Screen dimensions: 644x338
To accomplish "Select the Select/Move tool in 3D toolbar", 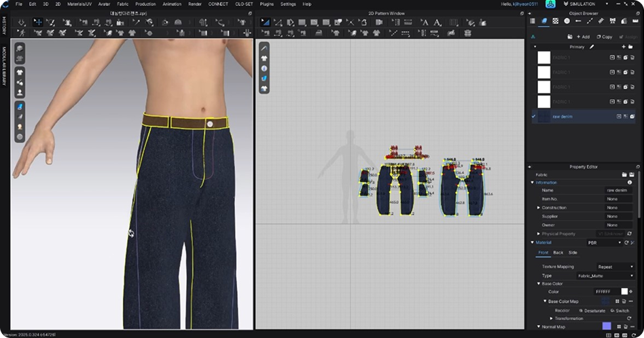I will pyautogui.click(x=38, y=22).
